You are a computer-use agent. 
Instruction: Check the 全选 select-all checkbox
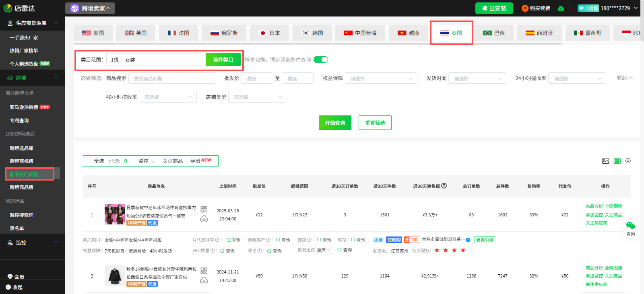[89, 161]
